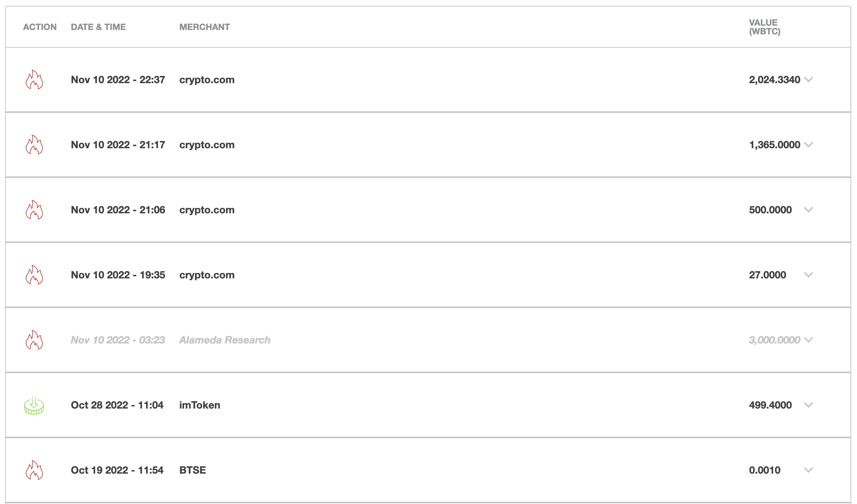The image size is (857, 504).
Task: Click the ACTION column header
Action: click(x=40, y=27)
